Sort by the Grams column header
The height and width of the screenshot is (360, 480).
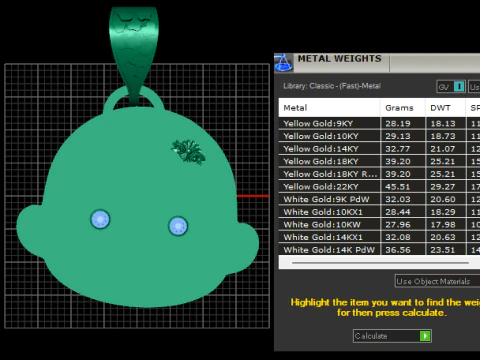tap(403, 108)
